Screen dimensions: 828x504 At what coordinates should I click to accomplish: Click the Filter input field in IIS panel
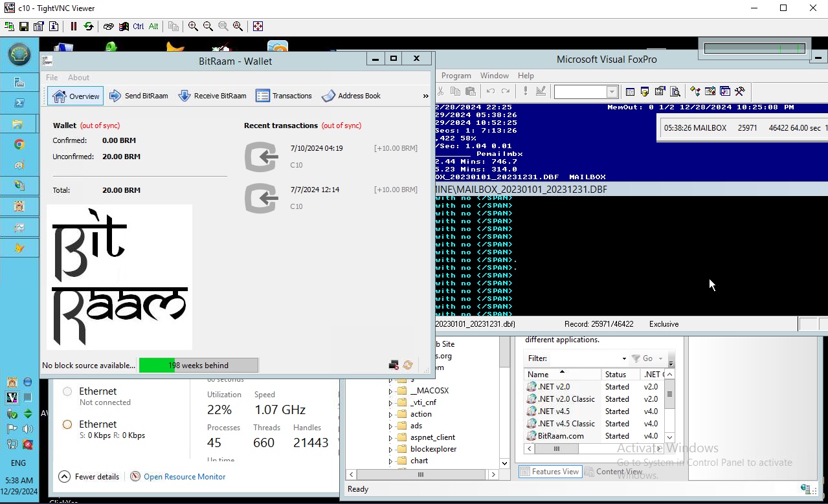pos(585,358)
